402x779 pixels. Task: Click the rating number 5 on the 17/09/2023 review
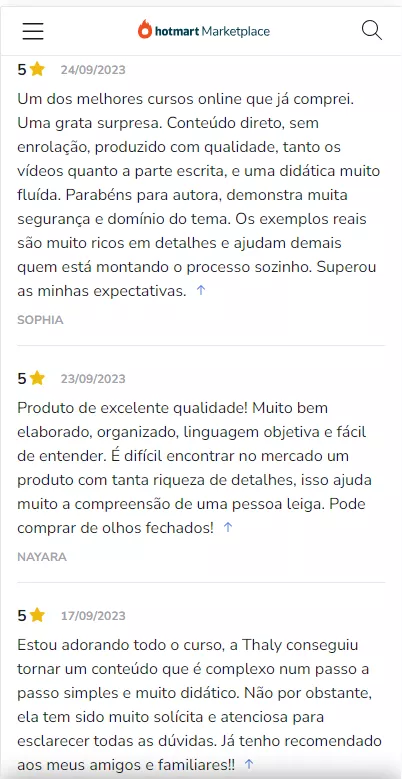(22, 617)
